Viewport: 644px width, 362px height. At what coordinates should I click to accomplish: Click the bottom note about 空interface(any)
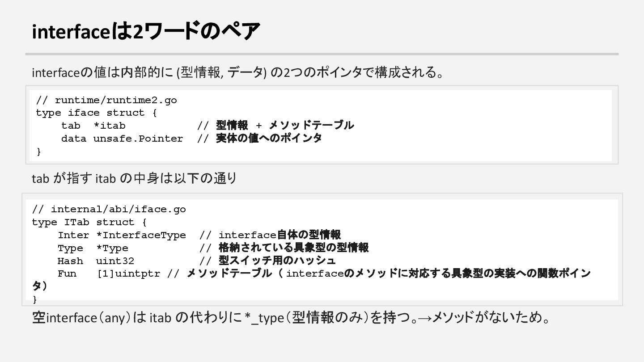coord(291,318)
